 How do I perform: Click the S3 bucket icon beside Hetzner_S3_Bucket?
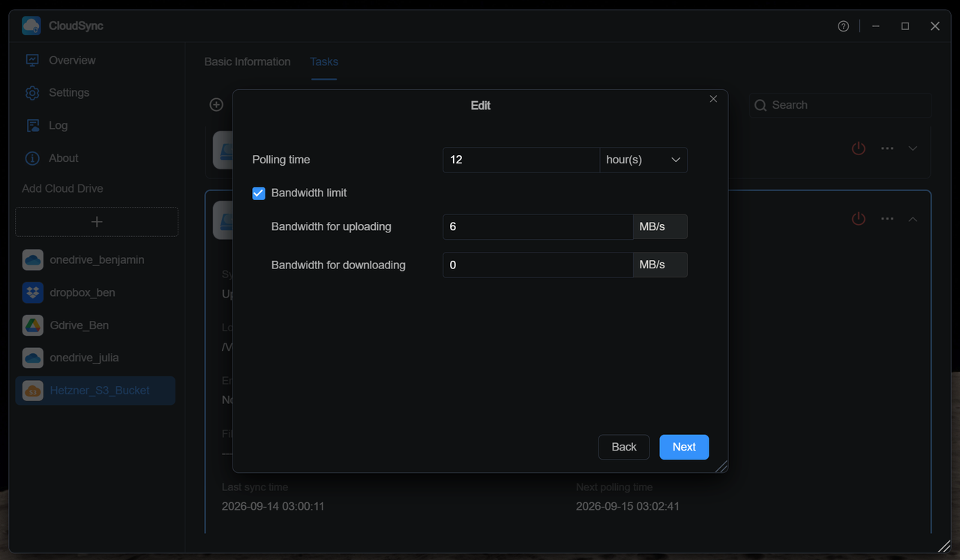point(32,391)
